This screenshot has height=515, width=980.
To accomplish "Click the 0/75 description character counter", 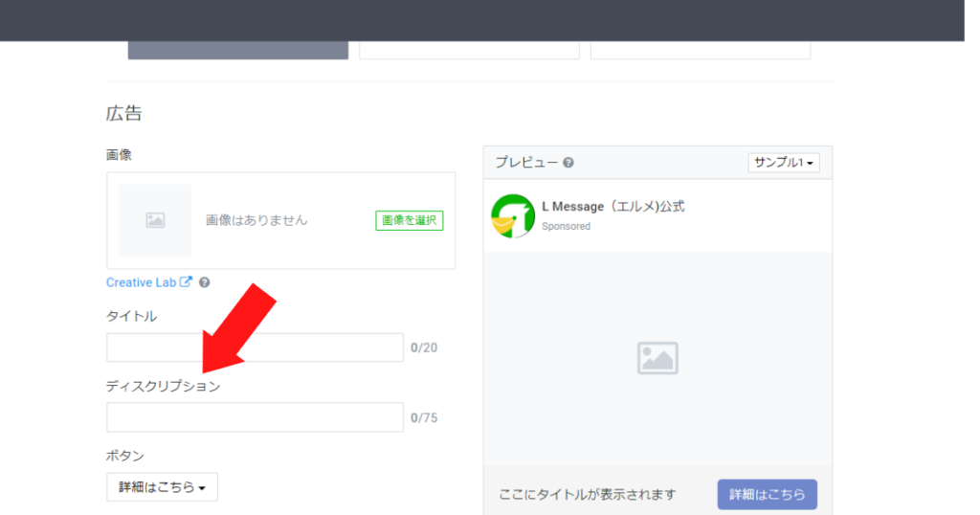I will tap(424, 417).
